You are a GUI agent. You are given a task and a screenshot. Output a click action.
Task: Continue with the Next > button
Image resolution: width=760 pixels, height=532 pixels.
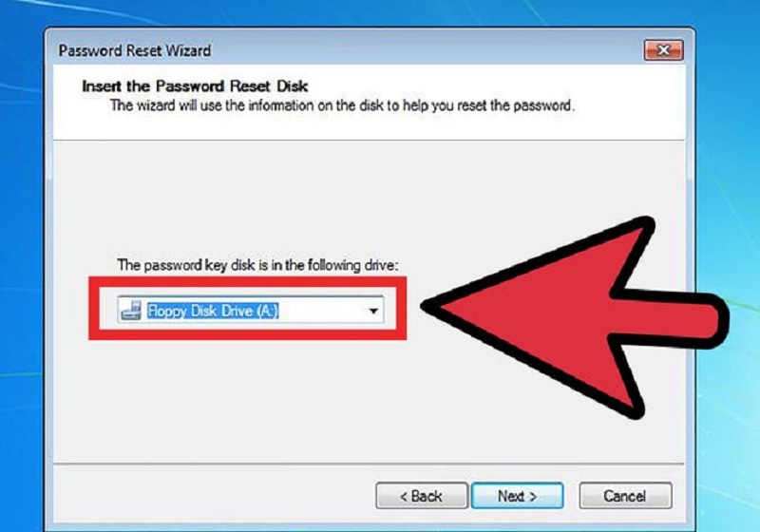517,496
